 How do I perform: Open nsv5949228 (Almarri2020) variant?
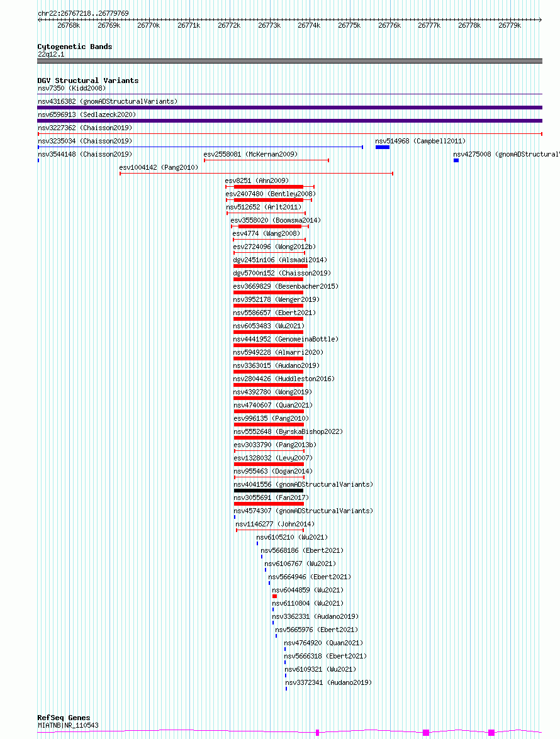(x=278, y=352)
